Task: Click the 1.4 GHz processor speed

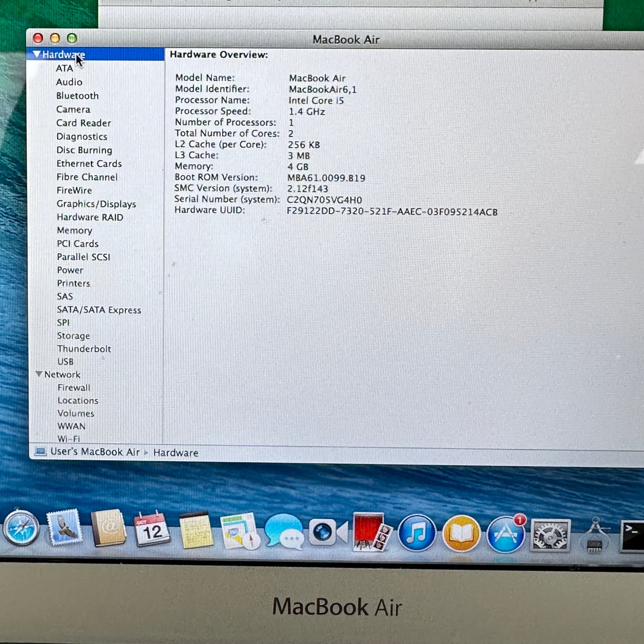Action: click(307, 111)
